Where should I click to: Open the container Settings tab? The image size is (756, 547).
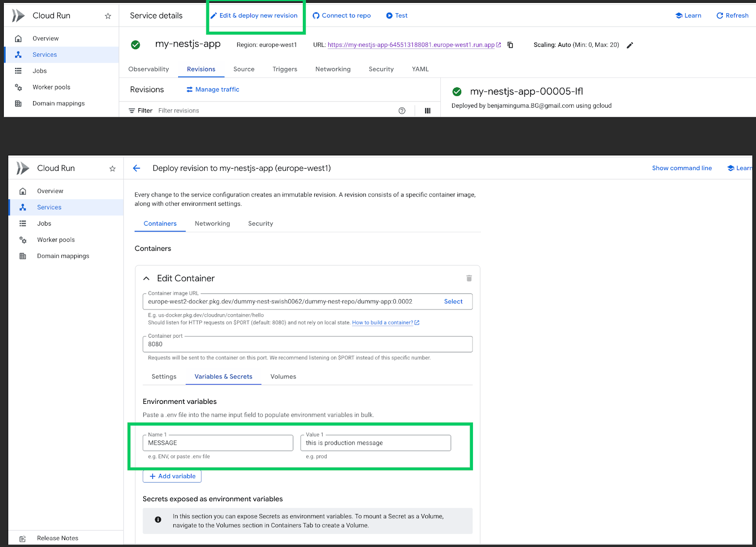click(164, 376)
